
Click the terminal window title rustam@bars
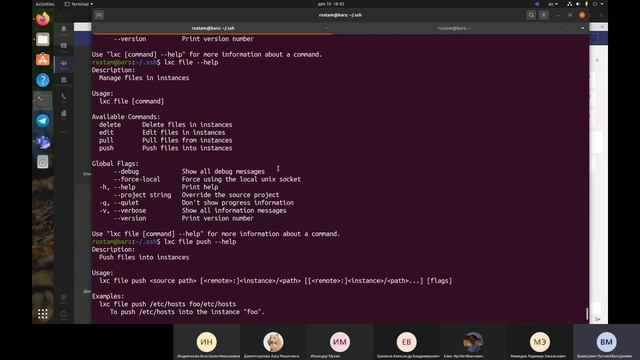pos(340,15)
